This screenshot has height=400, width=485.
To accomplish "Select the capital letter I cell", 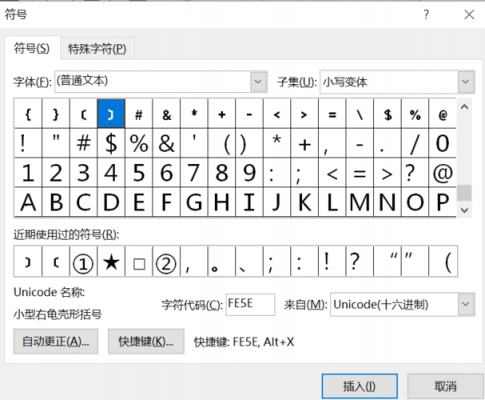I will click(x=249, y=202).
